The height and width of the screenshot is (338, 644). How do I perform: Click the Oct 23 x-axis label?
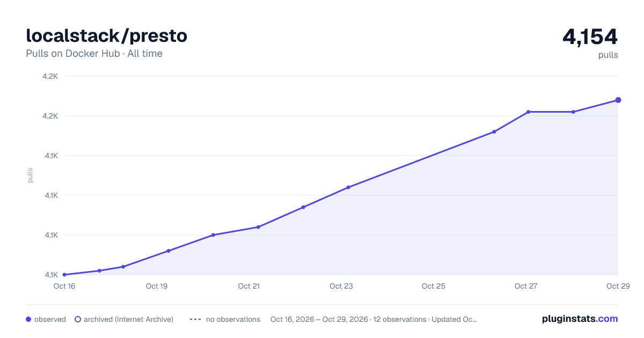point(341,286)
